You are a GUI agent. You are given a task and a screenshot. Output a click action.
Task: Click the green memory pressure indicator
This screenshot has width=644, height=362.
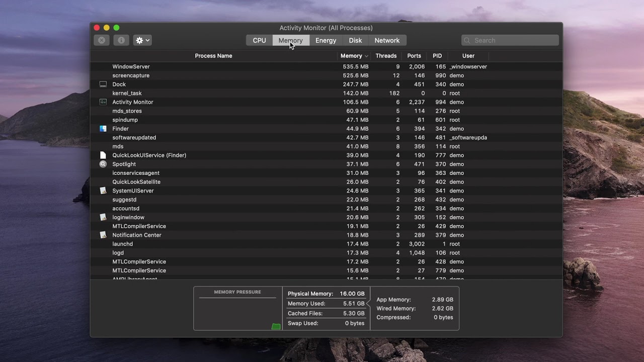[276, 327]
